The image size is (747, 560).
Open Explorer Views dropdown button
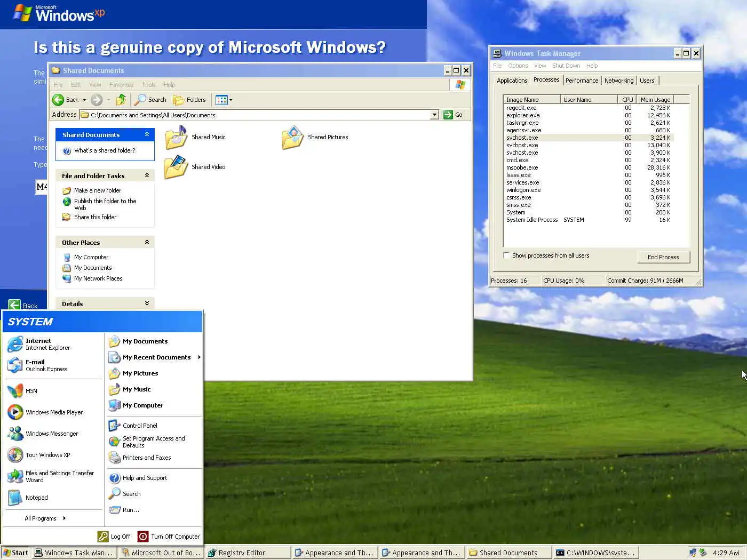[x=224, y=100]
